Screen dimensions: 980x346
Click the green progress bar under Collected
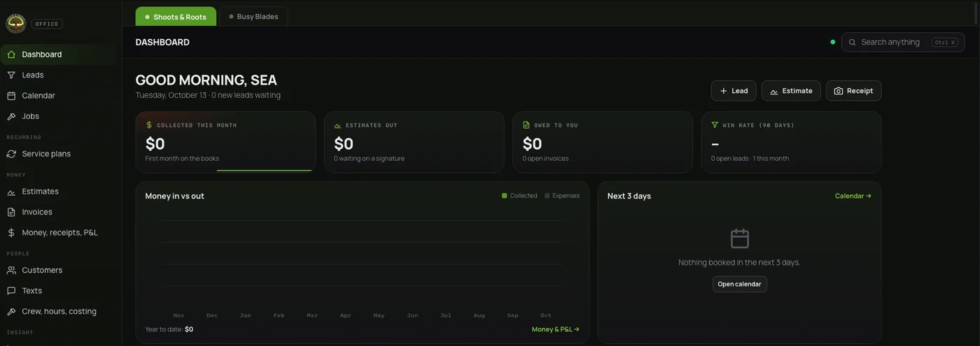(264, 171)
